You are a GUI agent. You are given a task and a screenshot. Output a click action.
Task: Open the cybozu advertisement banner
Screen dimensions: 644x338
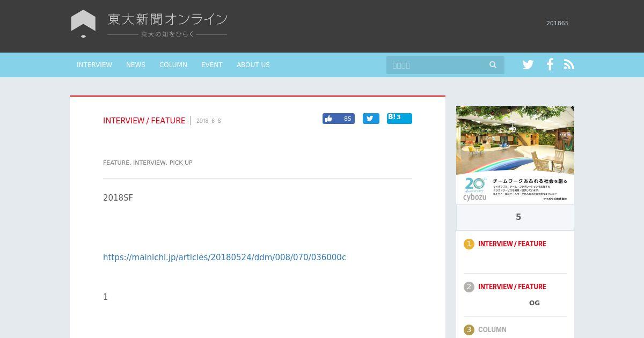click(x=515, y=155)
